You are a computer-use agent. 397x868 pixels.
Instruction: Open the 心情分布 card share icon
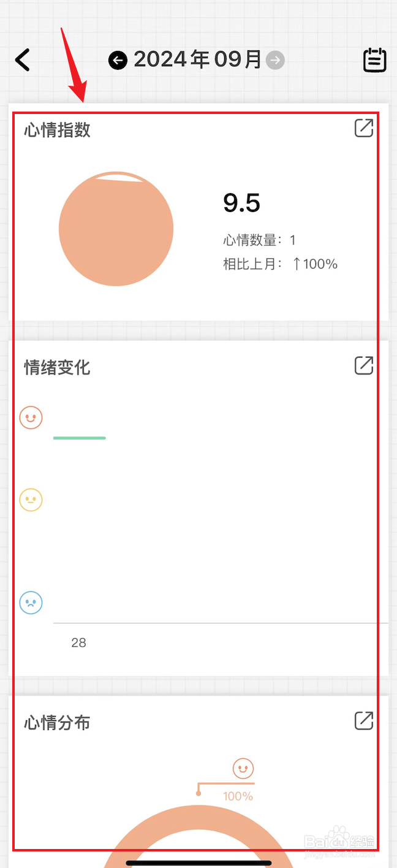(364, 720)
